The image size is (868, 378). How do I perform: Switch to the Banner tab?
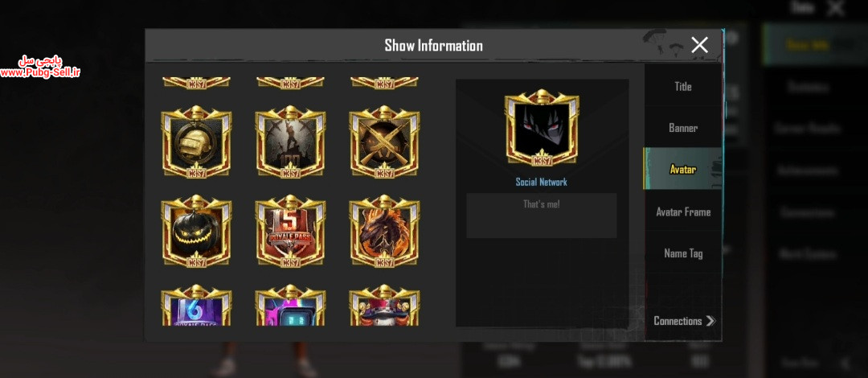682,128
